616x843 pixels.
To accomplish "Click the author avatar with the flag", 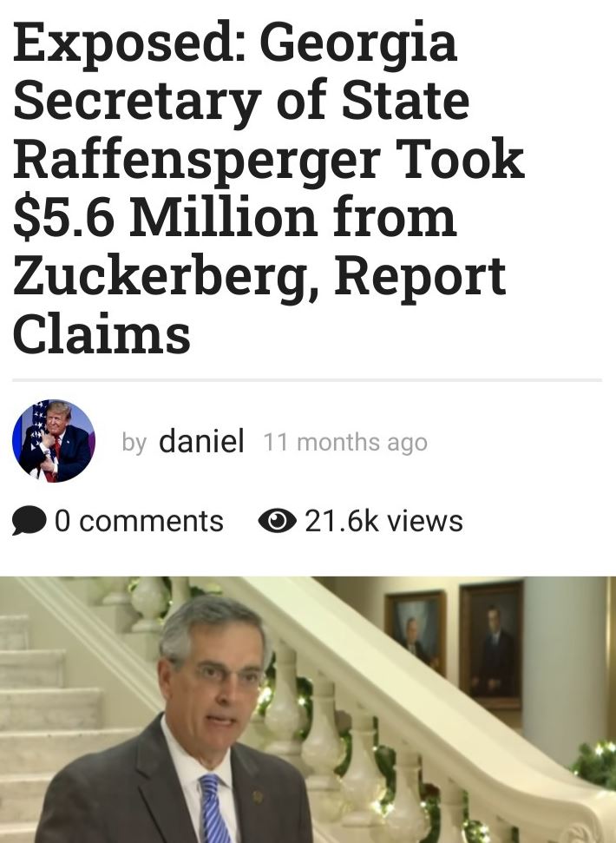I will pyautogui.click(x=54, y=441).
